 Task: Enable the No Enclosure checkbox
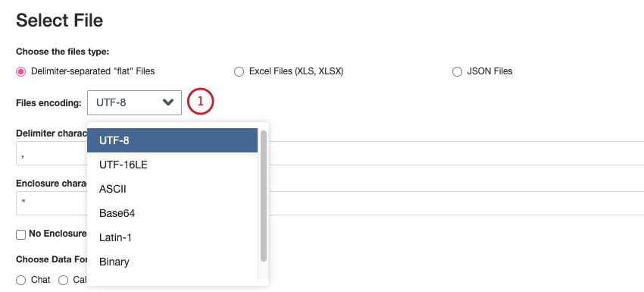coord(20,234)
